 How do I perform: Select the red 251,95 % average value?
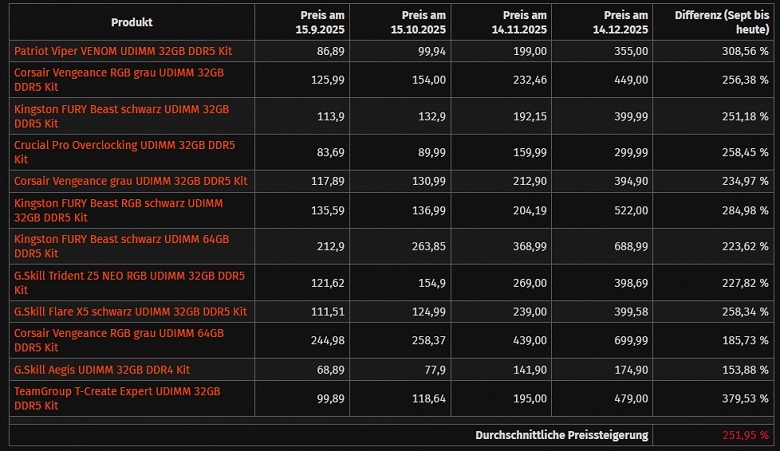tap(744, 435)
